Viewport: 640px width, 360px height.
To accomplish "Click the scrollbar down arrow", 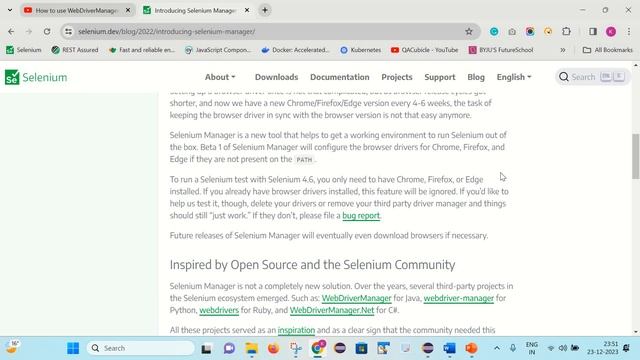I will tap(636, 332).
